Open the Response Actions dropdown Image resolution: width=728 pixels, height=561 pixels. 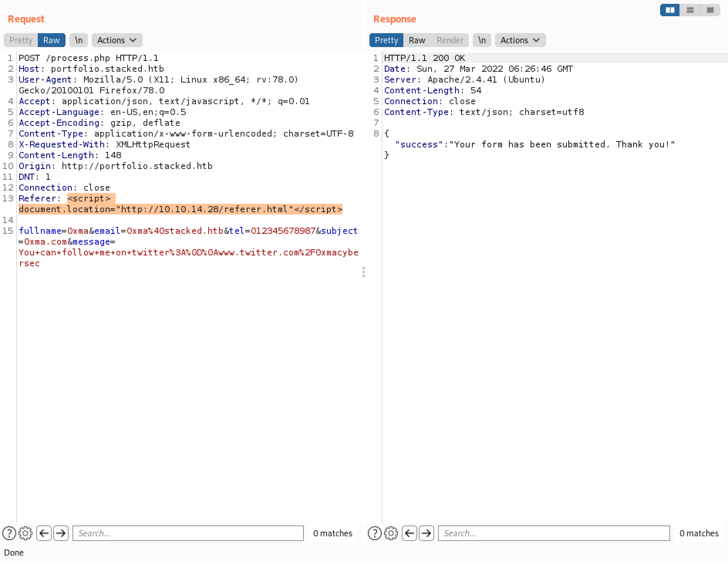click(521, 40)
